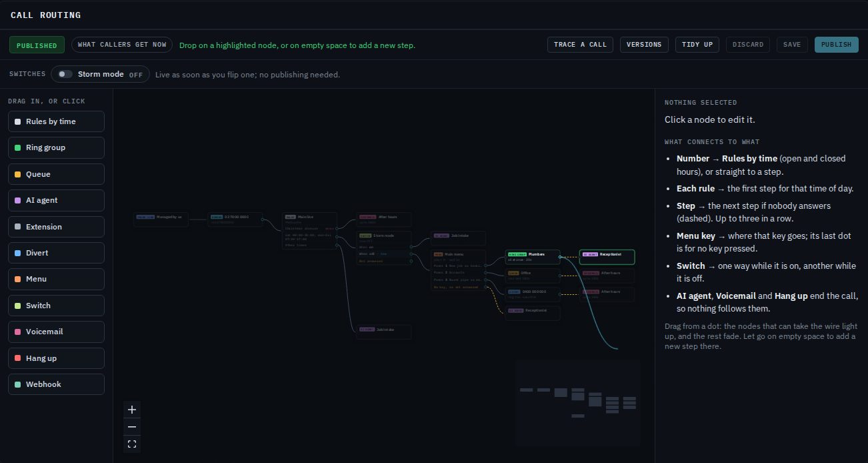This screenshot has height=463, width=868.
Task: Select the bottom Job intake node
Action: (384, 332)
